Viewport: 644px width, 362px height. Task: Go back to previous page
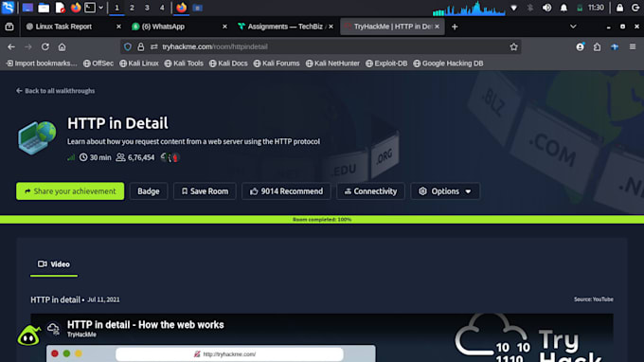click(11, 46)
